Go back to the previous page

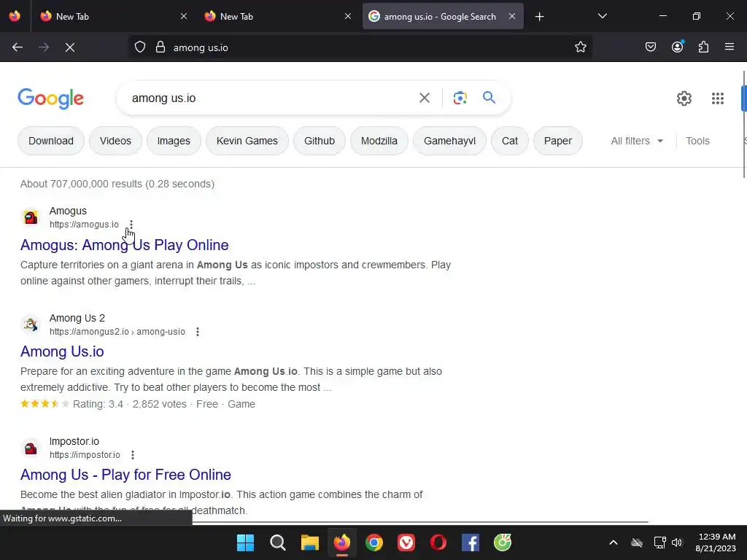point(18,47)
